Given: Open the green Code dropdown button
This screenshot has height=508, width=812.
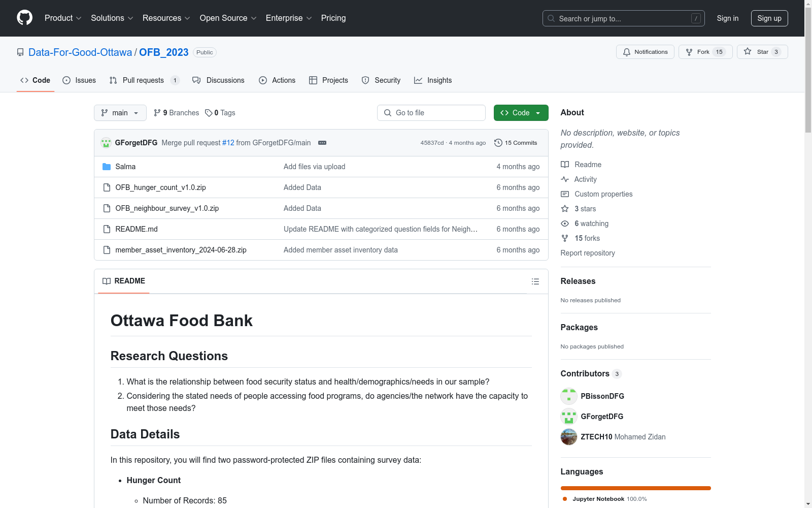Looking at the screenshot, I should click(521, 113).
